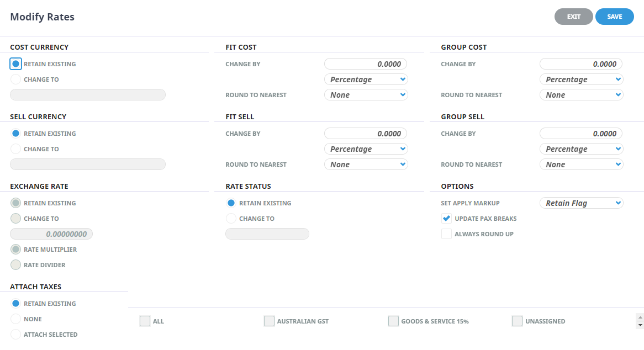Check the All taxes checkbox
Viewport: 644px width, 350px height.
(x=145, y=321)
